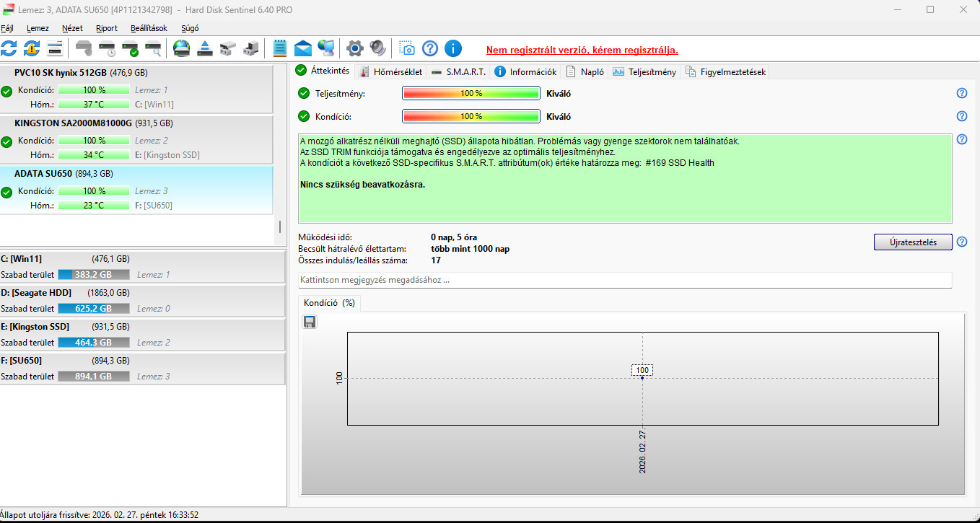Open the blue notepad report icon
Image resolution: width=980 pixels, height=523 pixels.
click(280, 49)
